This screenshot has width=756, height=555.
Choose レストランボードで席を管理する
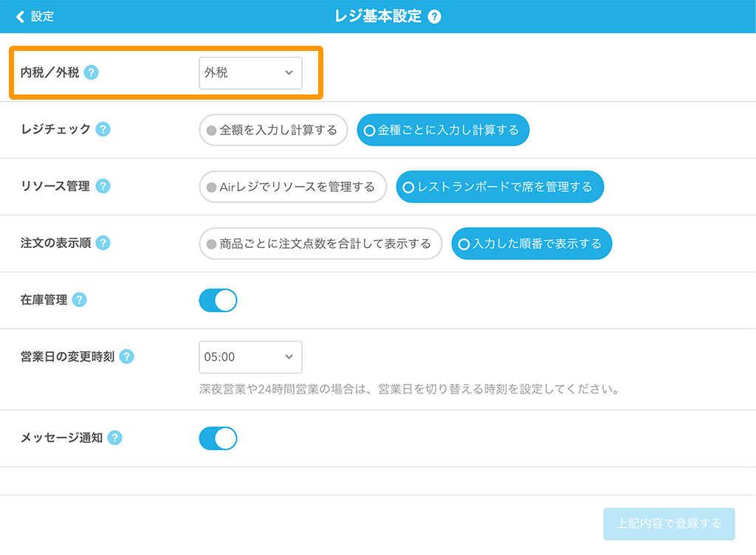[500, 187]
